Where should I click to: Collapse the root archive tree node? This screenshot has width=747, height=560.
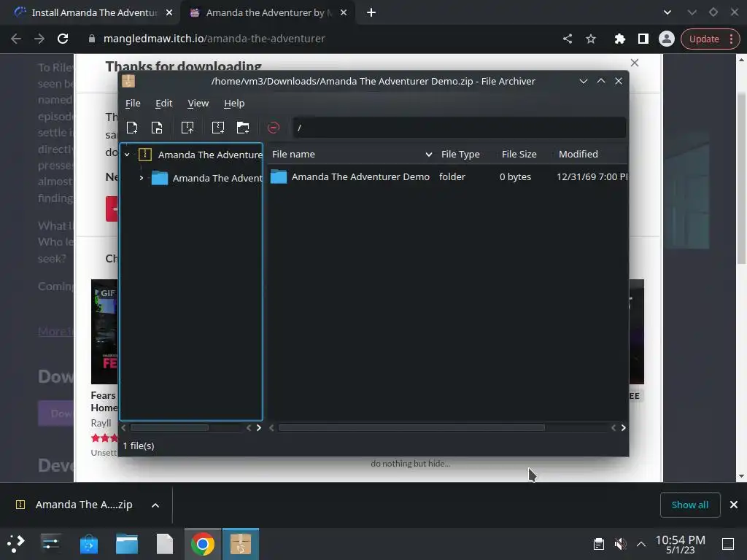(x=127, y=155)
